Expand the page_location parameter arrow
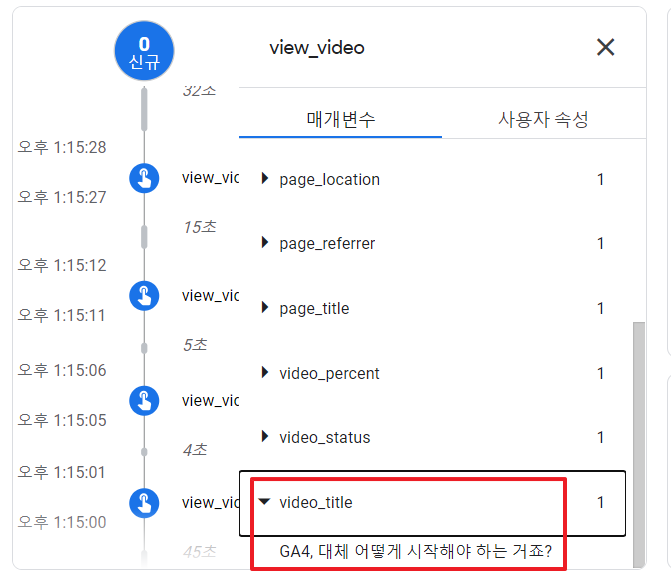 pos(265,178)
